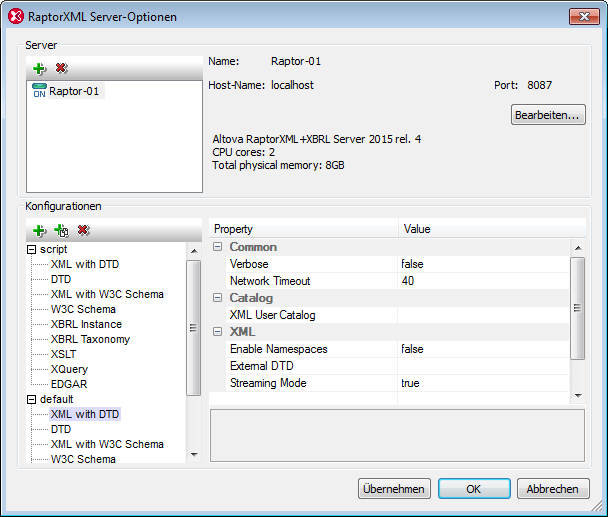Image resolution: width=608 pixels, height=517 pixels.
Task: Collapse the XML property group
Action: (217, 332)
